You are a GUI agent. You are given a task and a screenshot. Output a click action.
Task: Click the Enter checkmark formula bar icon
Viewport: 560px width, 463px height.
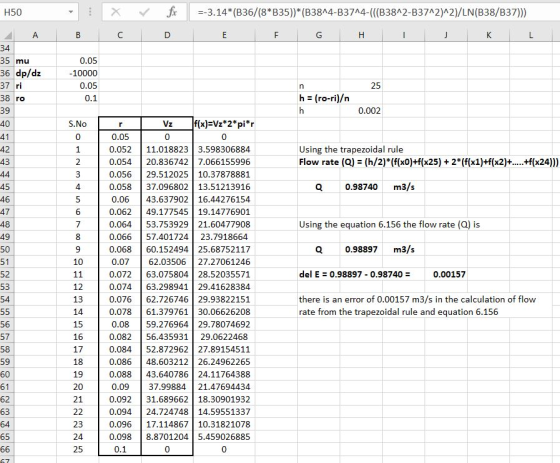pyautogui.click(x=144, y=13)
